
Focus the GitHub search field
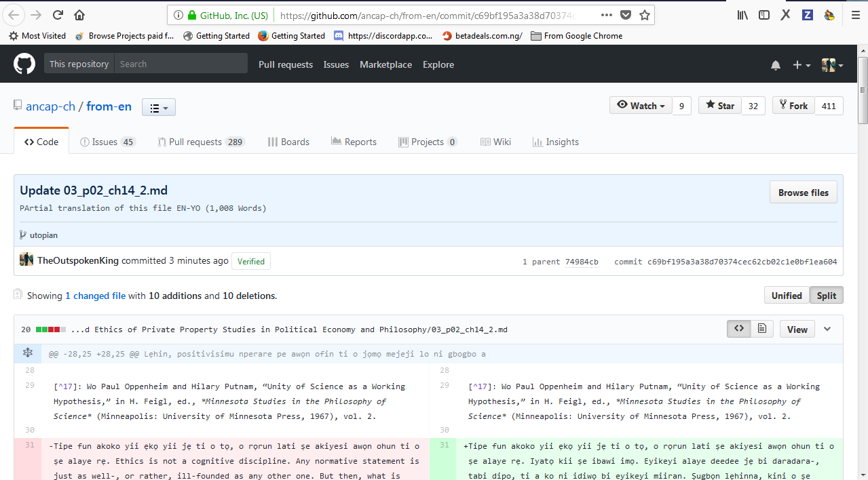(x=181, y=64)
